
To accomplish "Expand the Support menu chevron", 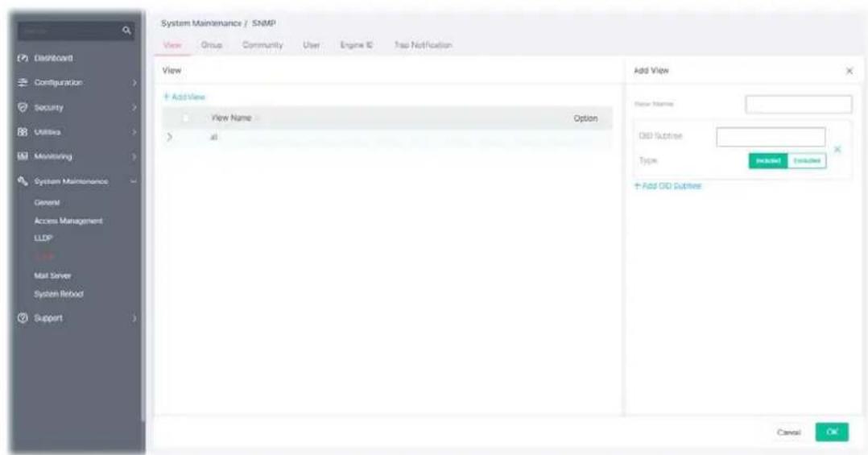I will click(134, 318).
